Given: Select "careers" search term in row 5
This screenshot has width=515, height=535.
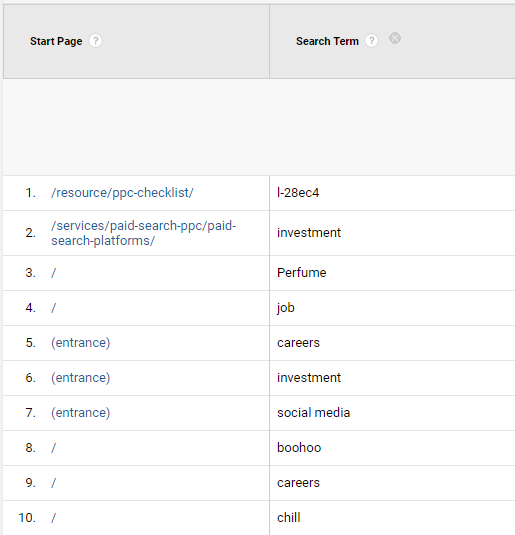Looking at the screenshot, I should [298, 343].
